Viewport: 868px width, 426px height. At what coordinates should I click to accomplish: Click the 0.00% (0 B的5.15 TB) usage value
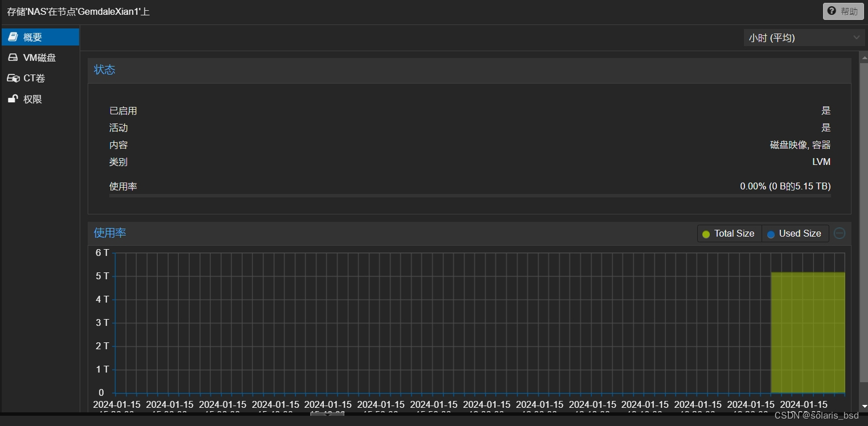coord(785,187)
